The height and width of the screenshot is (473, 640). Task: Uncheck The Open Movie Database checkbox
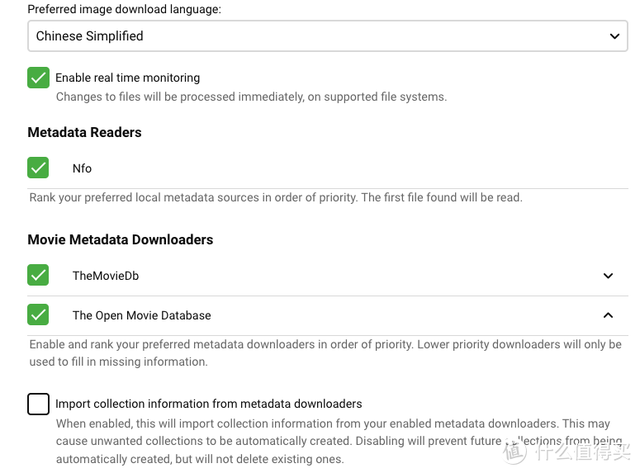pyautogui.click(x=38, y=315)
